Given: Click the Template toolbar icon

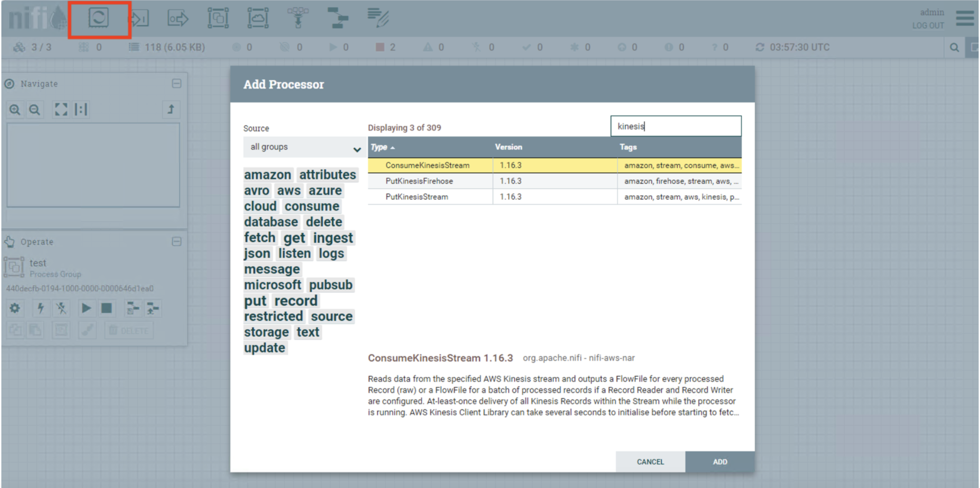Looking at the screenshot, I should click(338, 18).
